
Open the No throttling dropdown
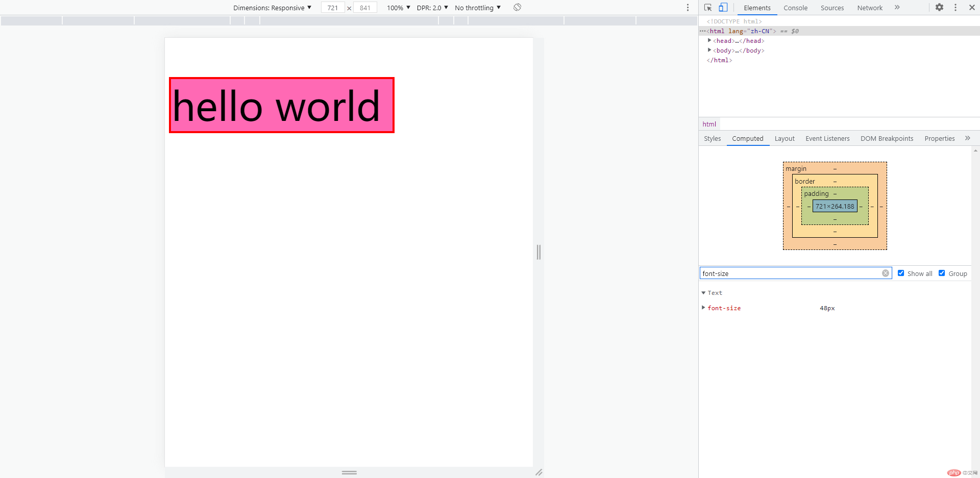tap(478, 8)
